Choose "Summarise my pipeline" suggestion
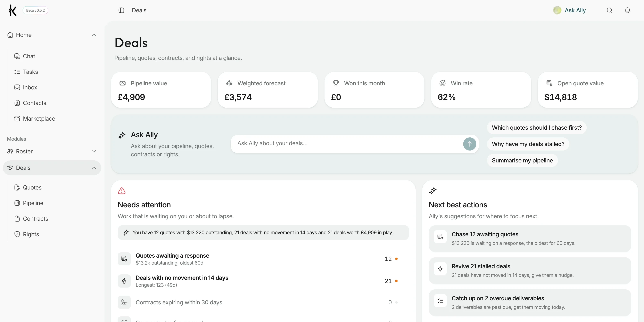Screen dimensions: 644x322 [522, 160]
